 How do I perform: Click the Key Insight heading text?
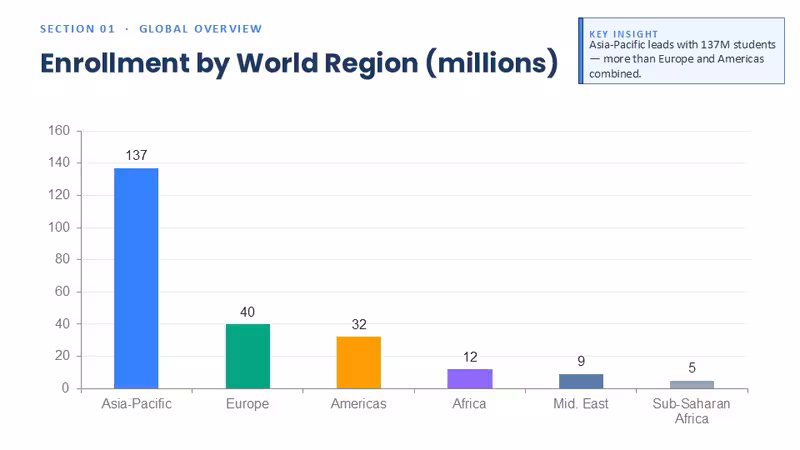tap(623, 34)
